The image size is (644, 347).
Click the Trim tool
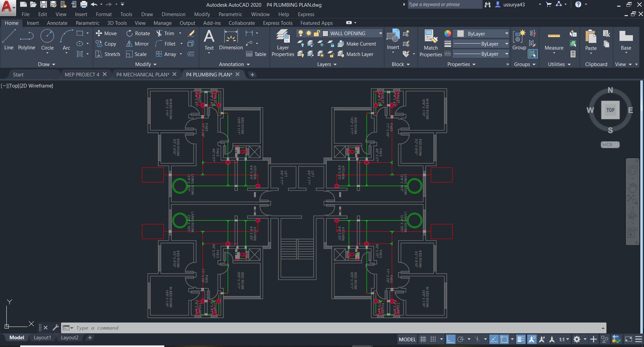[x=165, y=34]
